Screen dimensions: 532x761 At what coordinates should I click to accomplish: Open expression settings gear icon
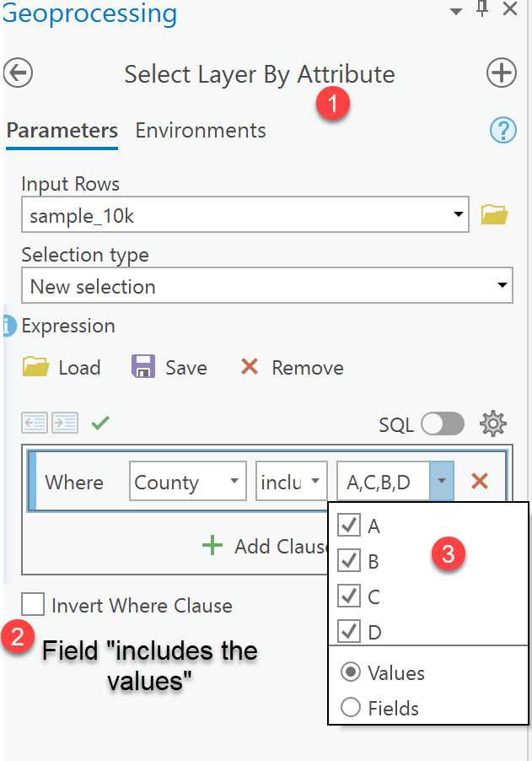pyautogui.click(x=492, y=424)
